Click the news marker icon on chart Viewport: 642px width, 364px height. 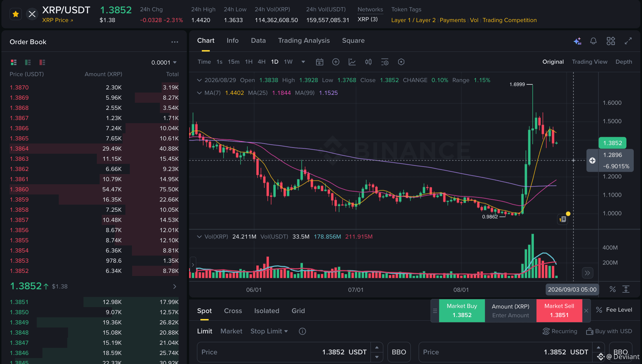click(563, 219)
